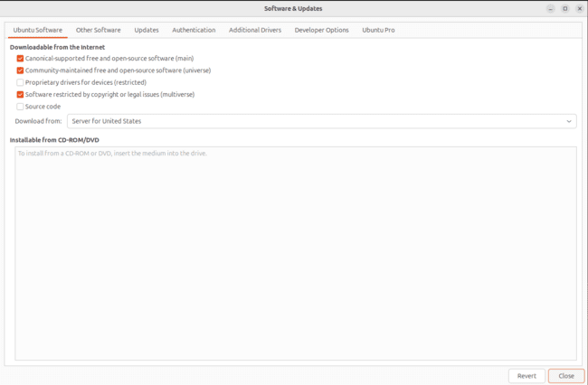Viewport: 588px width, 385px height.
Task: Click the 'Download from:' label
Action: click(x=38, y=121)
